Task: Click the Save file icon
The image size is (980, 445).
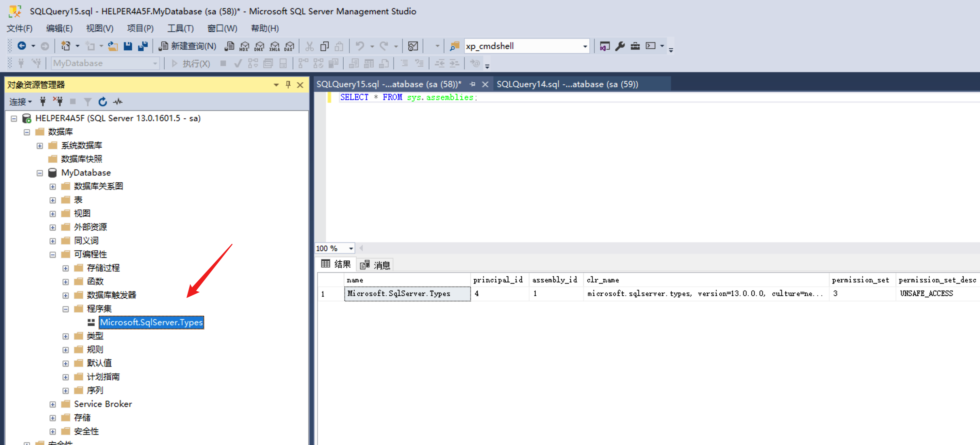Action: 128,46
